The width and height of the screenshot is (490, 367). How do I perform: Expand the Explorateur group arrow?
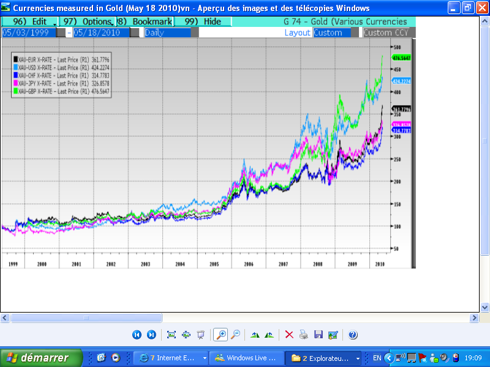click(358, 358)
